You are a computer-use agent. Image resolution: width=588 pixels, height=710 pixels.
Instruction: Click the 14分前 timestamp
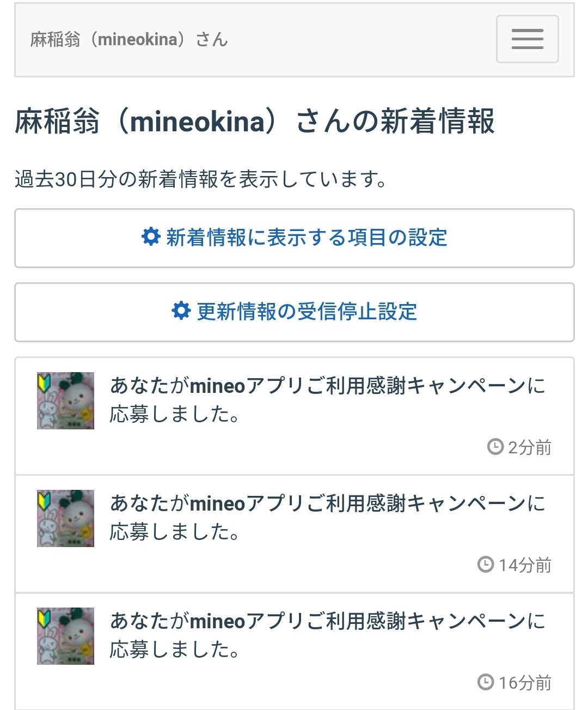(525, 565)
